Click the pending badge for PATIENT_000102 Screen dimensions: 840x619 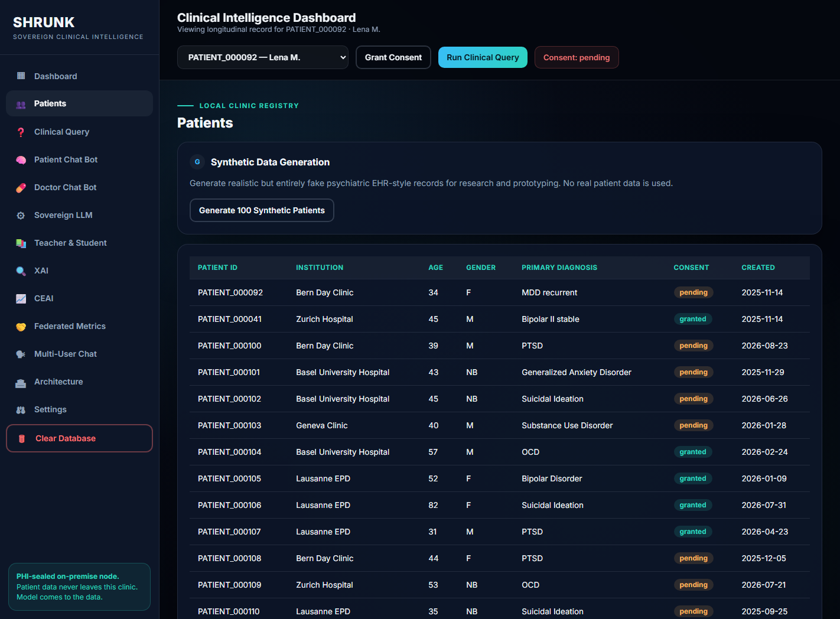pyautogui.click(x=694, y=399)
